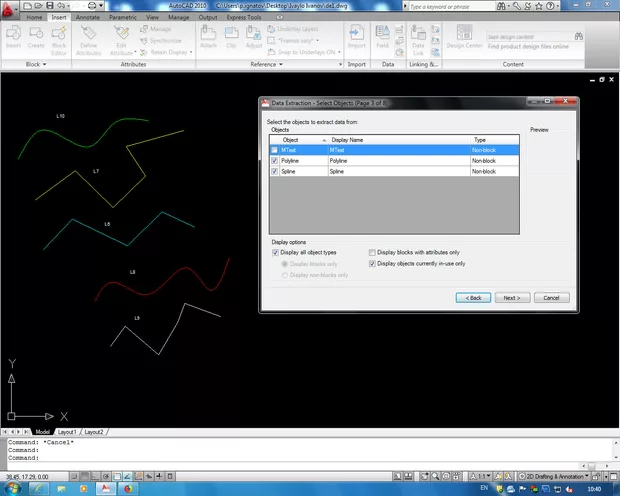Uncheck the Polyline object checkbox

click(276, 161)
